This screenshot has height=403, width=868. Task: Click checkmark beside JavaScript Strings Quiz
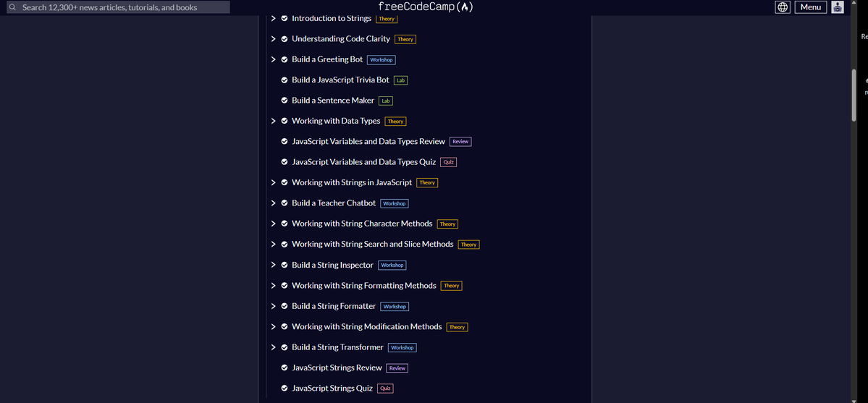click(285, 388)
